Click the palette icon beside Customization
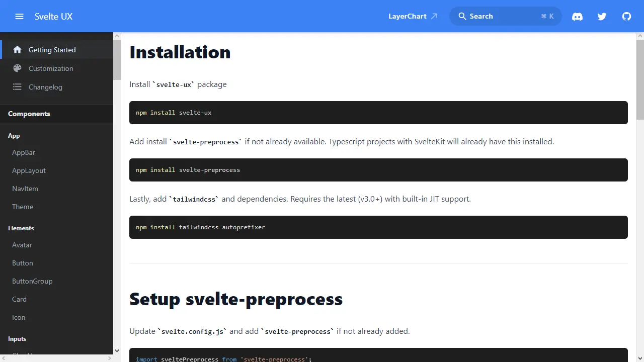This screenshot has width=644, height=362. (17, 68)
